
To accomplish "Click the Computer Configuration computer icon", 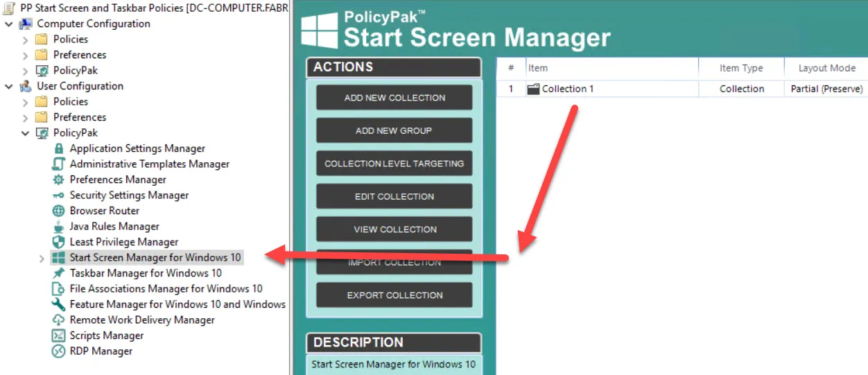I will 26,24.
